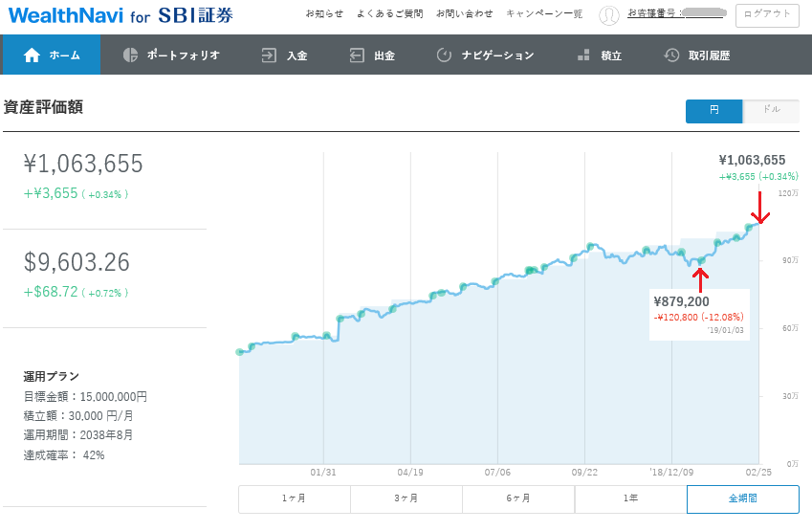Select the 6ヶ月 chart period
Image resolution: width=812 pixels, height=531 pixels.
coord(518,499)
